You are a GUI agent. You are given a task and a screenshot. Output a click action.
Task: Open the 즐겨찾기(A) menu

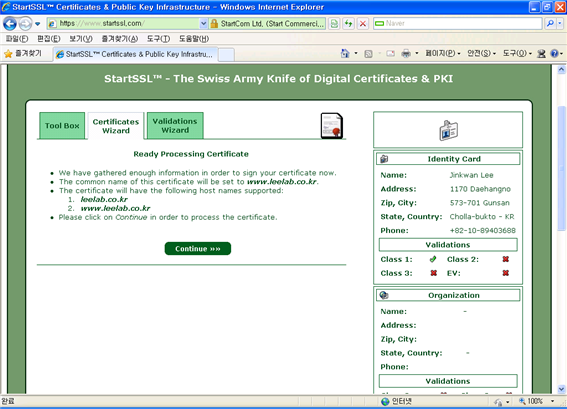(x=120, y=39)
